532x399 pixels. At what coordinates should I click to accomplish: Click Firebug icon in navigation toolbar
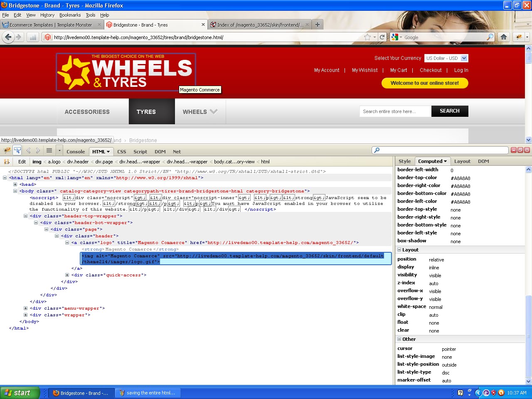[x=519, y=37]
